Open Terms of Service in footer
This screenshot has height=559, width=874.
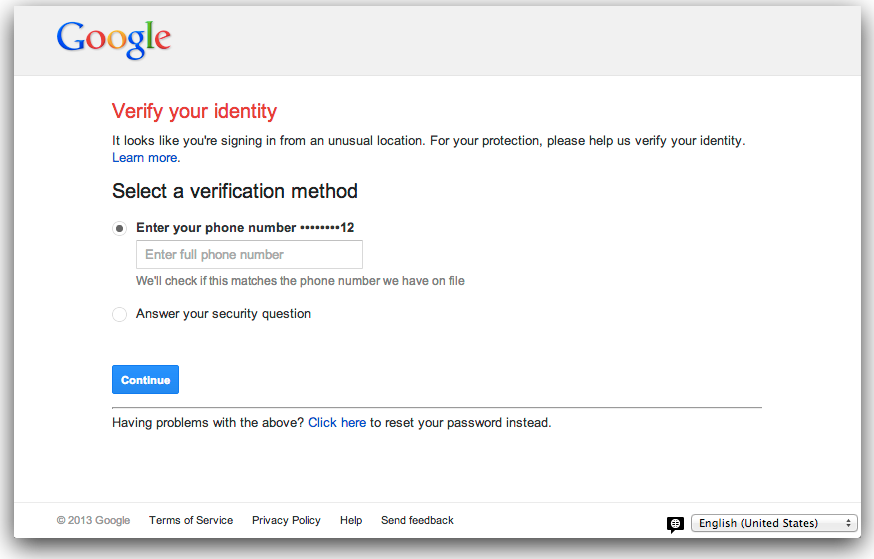click(x=191, y=520)
